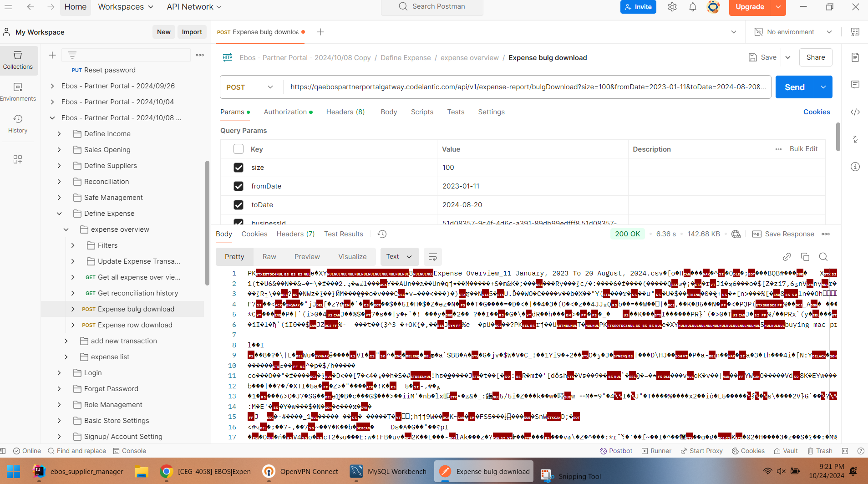Search within the response body
Image resolution: width=868 pixels, height=484 pixels.
(x=823, y=257)
